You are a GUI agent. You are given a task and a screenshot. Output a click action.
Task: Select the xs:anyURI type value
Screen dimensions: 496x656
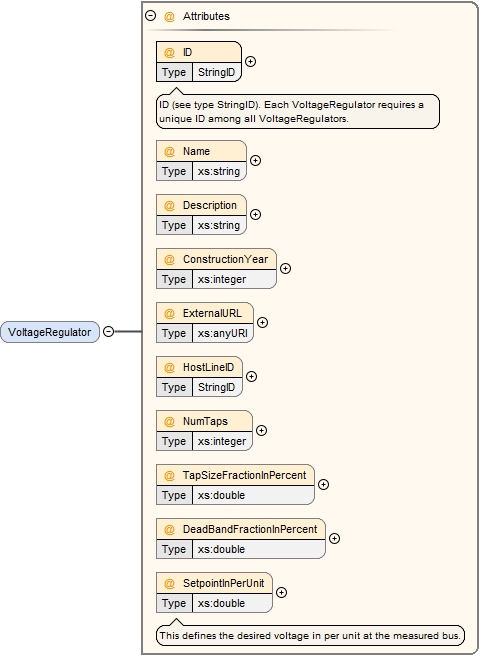coord(222,333)
